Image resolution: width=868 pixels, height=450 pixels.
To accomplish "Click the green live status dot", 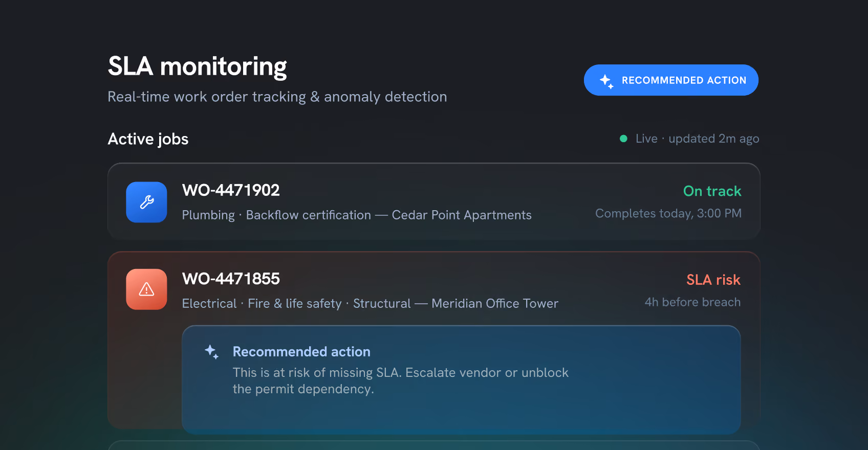I will (x=623, y=139).
